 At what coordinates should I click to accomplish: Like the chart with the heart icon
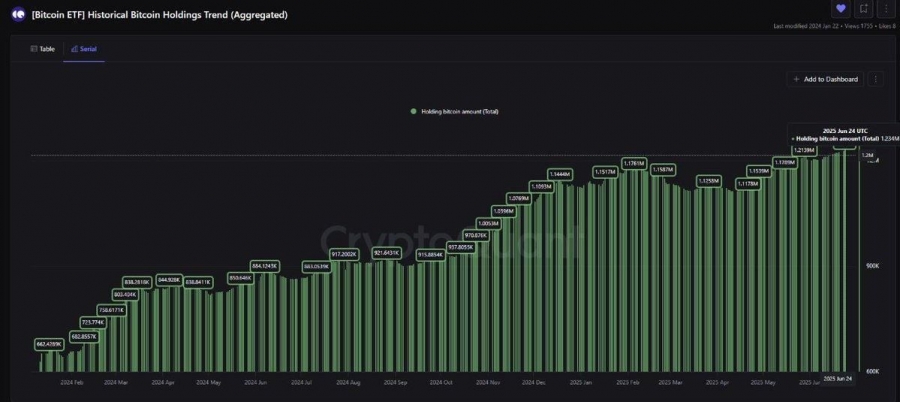841,9
